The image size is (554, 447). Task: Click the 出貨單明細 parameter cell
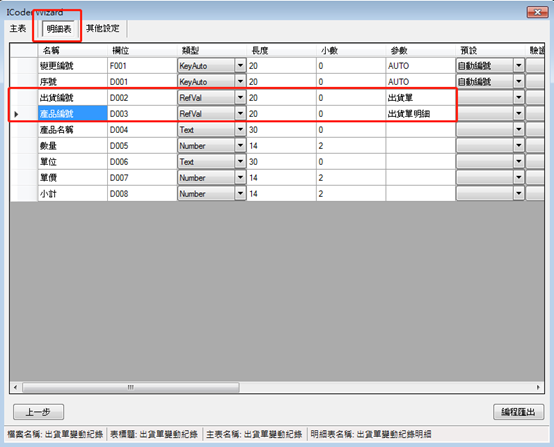coord(420,114)
